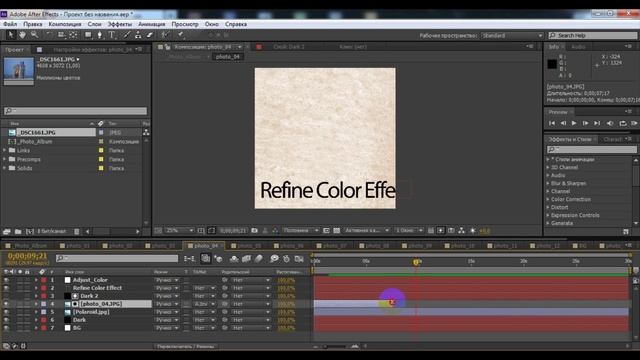Viewport: 640px width, 360px height.
Task: Click the mute audio icon in Preview panel
Action: click(610, 123)
